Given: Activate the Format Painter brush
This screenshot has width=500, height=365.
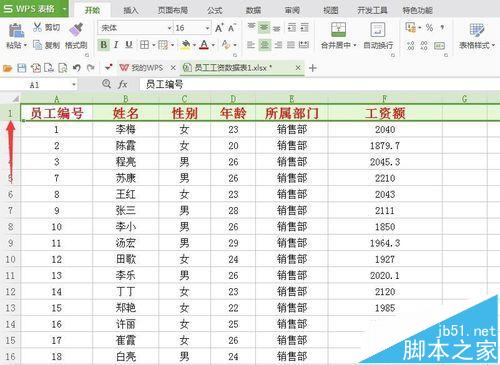Looking at the screenshot, I should pyautogui.click(x=76, y=30).
